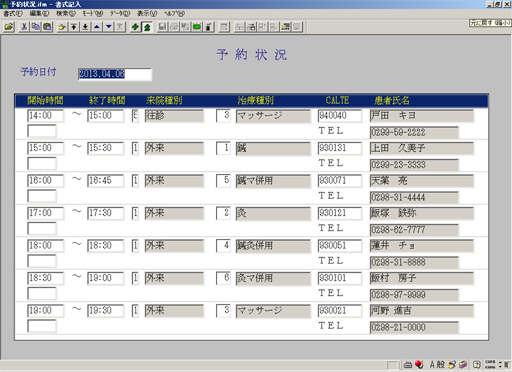Click the red ball IME icon

[419, 365]
